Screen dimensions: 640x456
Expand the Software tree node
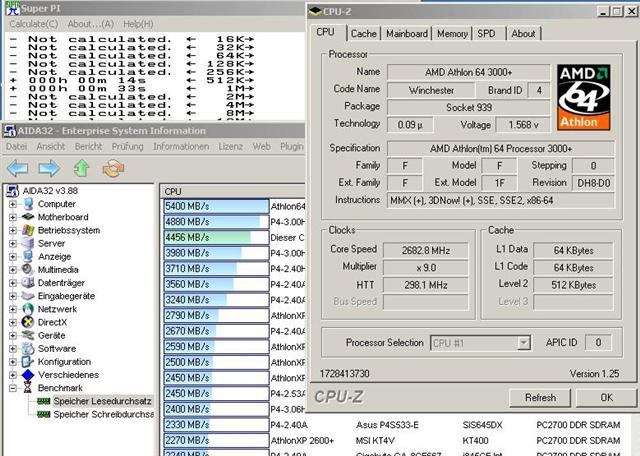point(13,349)
